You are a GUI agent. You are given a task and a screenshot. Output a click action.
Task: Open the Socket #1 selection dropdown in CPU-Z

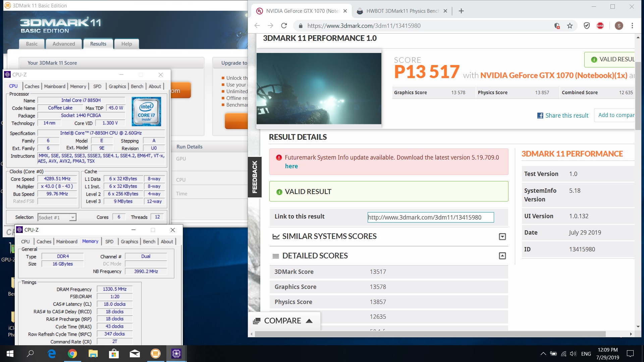[x=72, y=218]
